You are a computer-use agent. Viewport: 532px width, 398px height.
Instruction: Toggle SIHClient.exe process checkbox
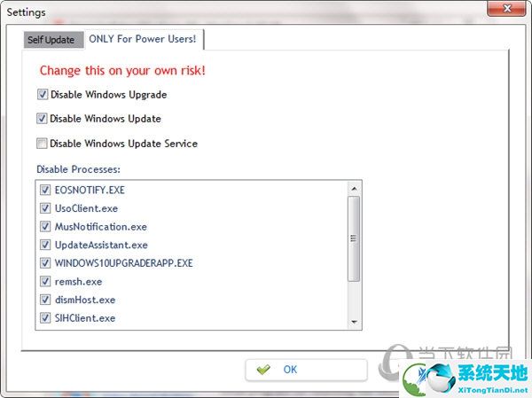click(45, 318)
